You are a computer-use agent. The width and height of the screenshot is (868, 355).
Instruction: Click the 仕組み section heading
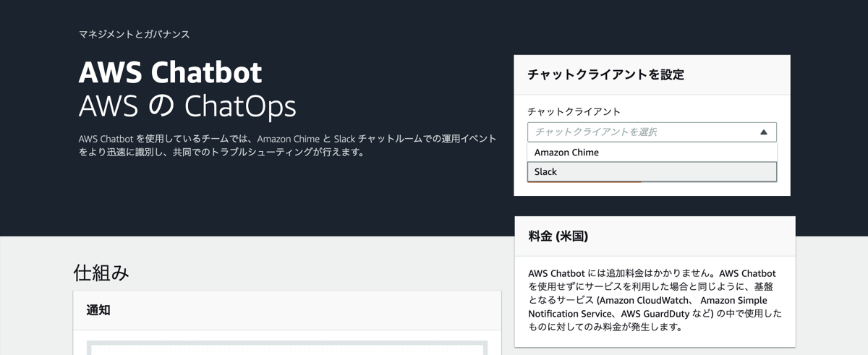(x=101, y=273)
